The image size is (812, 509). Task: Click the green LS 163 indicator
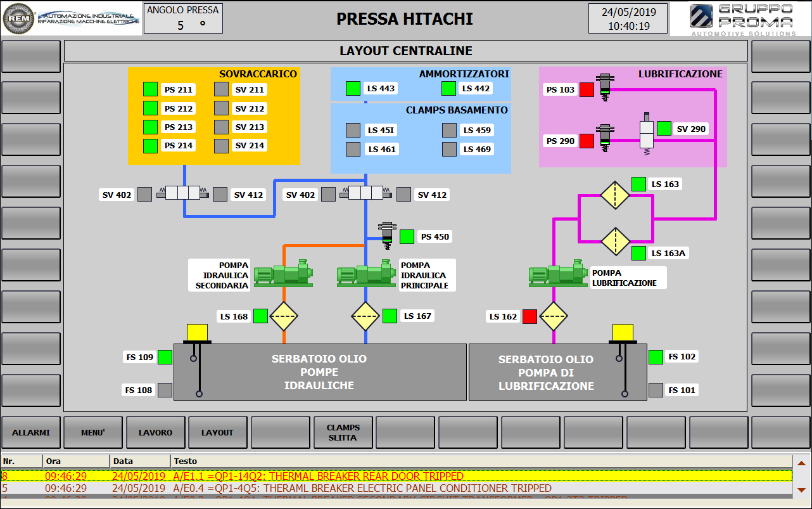pyautogui.click(x=638, y=184)
